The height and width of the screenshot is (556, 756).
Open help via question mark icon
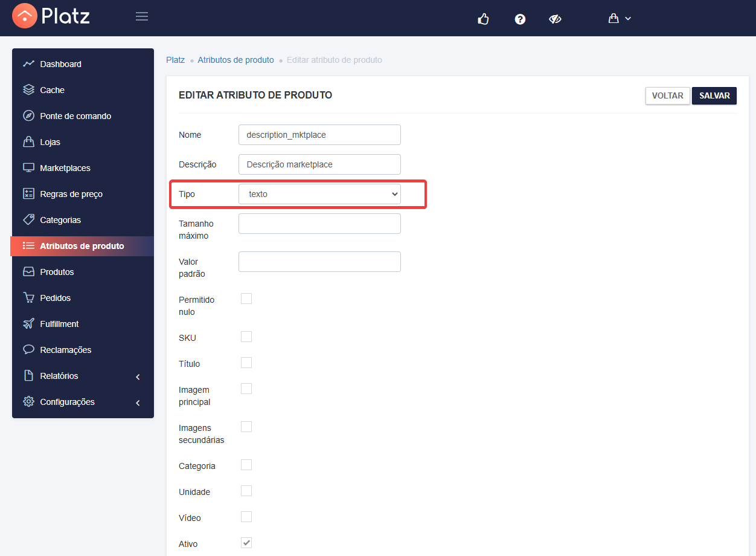click(520, 19)
